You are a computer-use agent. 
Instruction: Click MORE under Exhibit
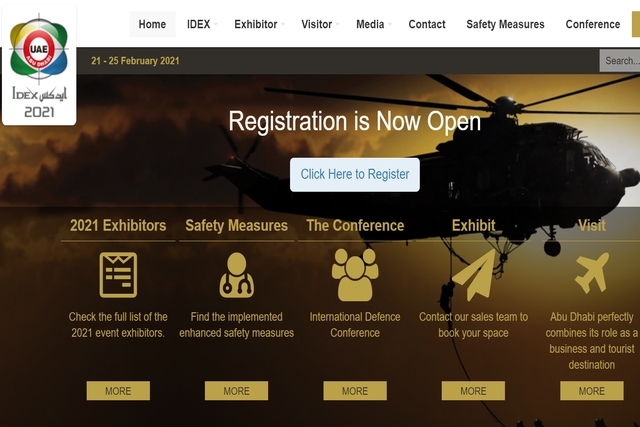(x=473, y=391)
